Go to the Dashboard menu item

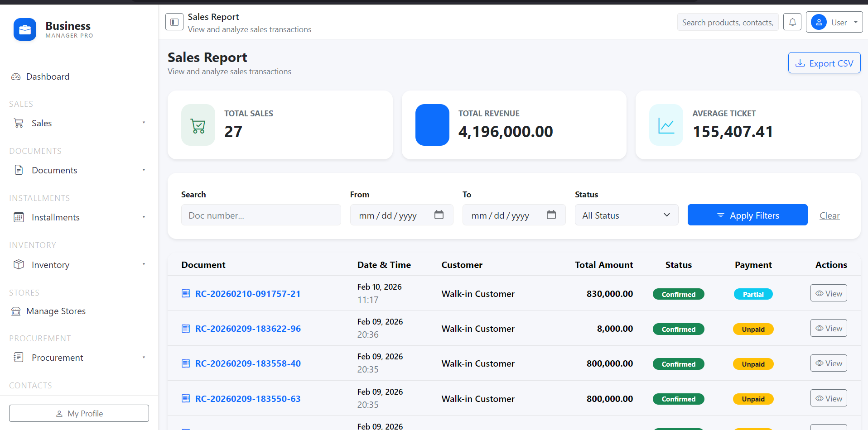[x=48, y=76]
